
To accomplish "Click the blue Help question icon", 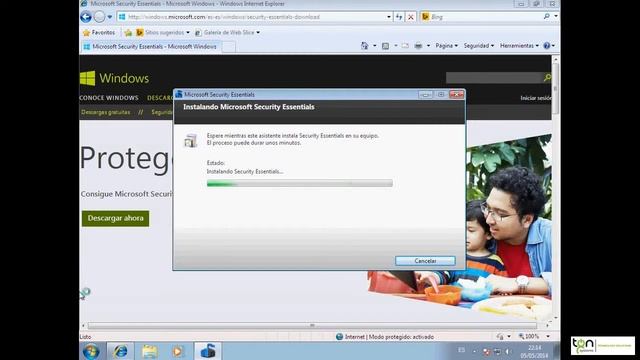I will [x=547, y=46].
